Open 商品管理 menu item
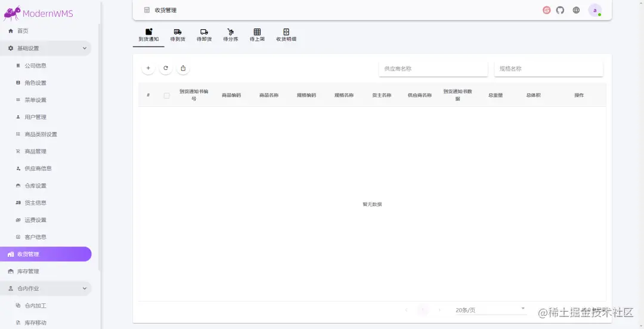Viewport: 644px width, 329px height. (45, 151)
